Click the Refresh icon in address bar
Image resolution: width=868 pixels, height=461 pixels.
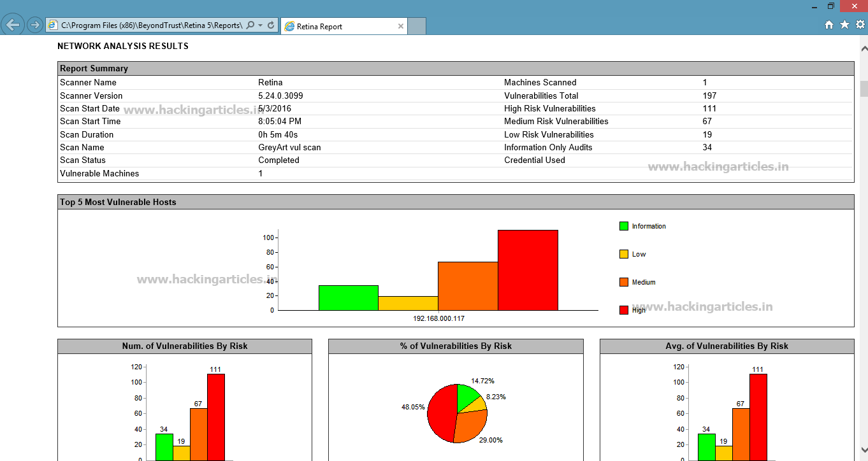(x=271, y=25)
